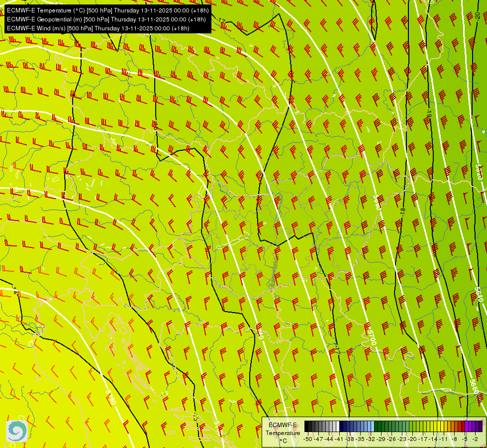Click the -2 value in the legend
The image size is (487, 448).
pos(475,439)
